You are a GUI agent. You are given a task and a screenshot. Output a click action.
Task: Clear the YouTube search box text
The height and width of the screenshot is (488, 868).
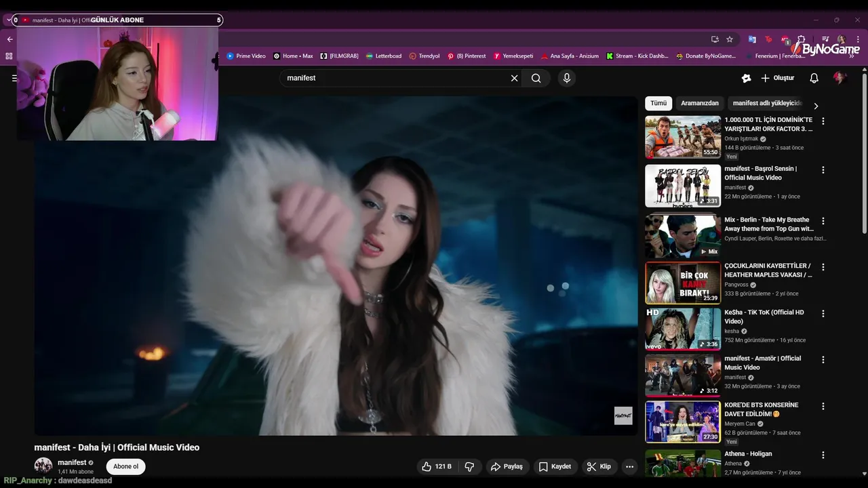[514, 78]
